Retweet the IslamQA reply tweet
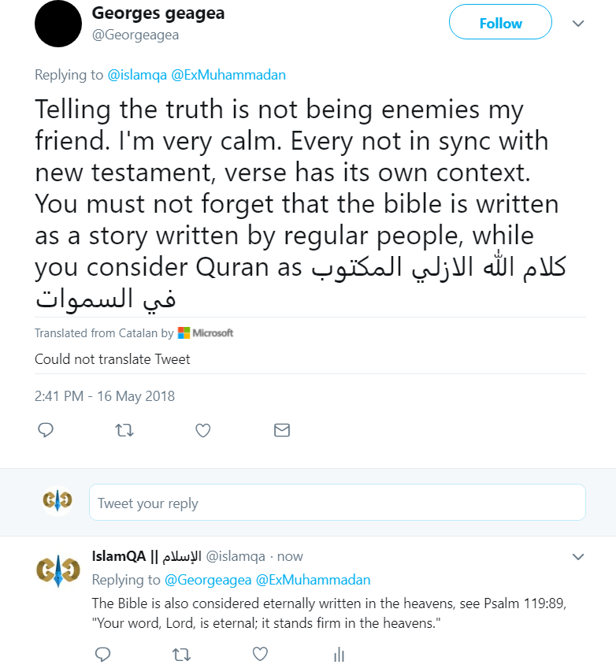Image resolution: width=616 pixels, height=672 pixels. click(x=181, y=654)
